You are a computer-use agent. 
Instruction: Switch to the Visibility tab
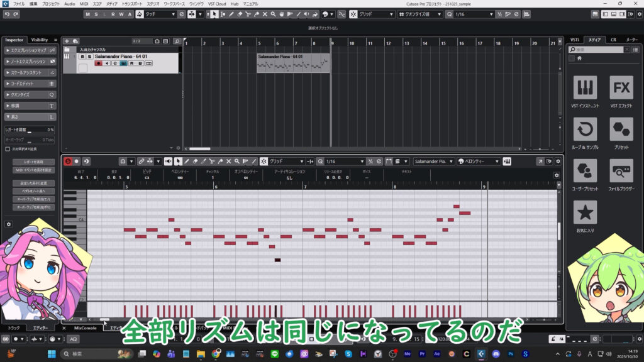pos(40,40)
